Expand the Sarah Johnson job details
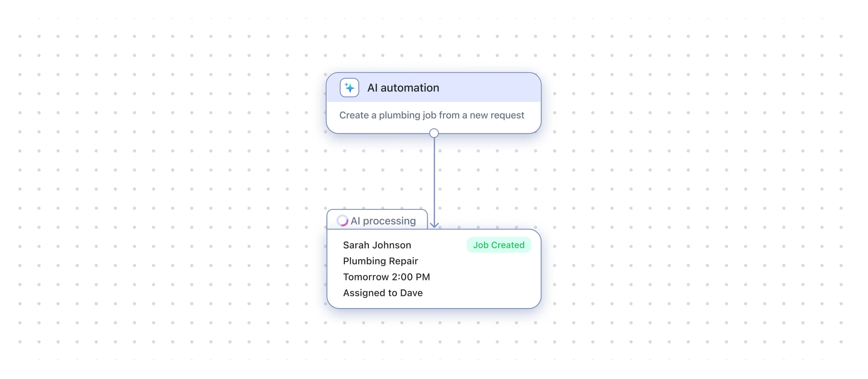This screenshot has width=868, height=379. click(x=377, y=245)
